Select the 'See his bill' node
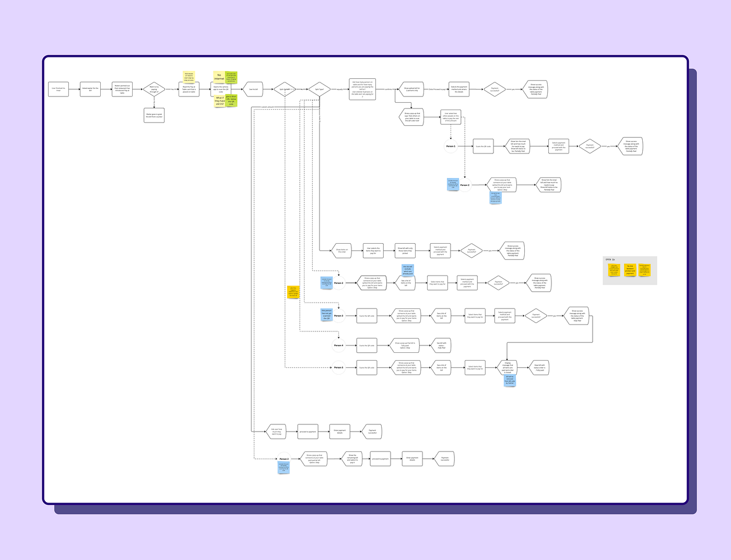This screenshot has height=560, width=731. [x=253, y=89]
